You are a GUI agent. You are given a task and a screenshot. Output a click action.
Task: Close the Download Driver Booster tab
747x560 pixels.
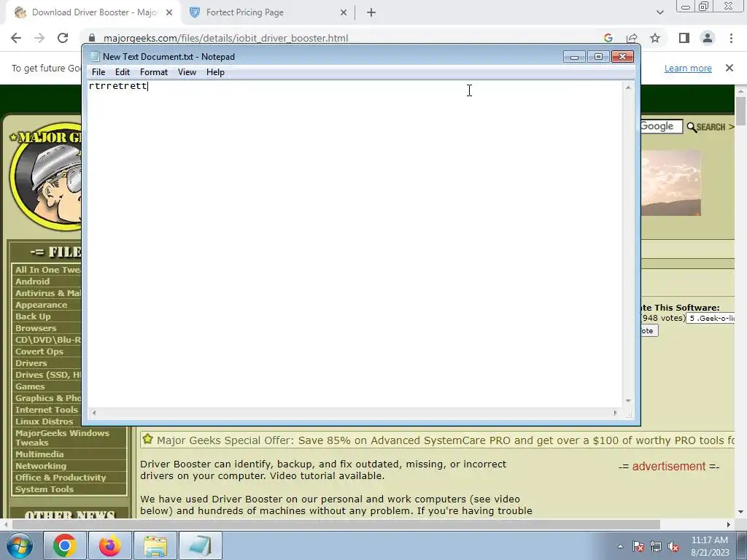pos(169,12)
